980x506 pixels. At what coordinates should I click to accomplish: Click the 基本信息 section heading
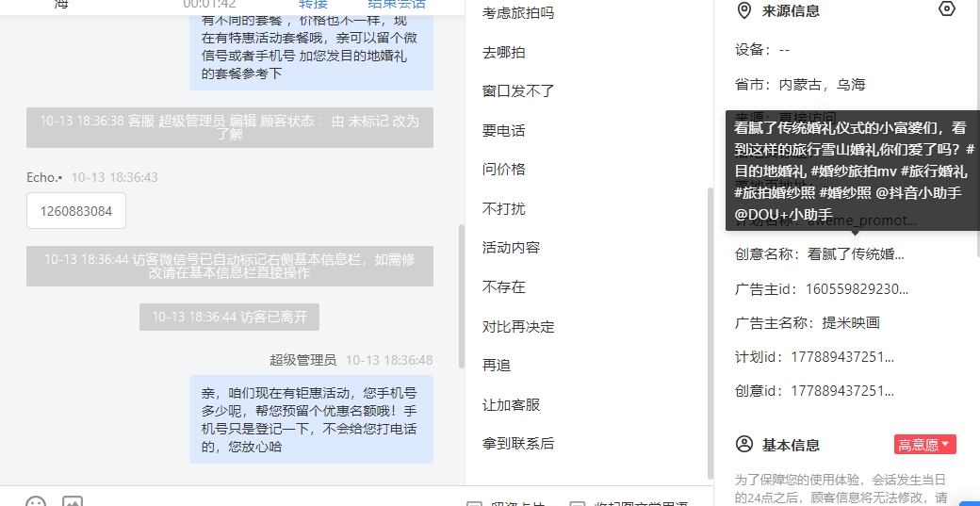791,445
